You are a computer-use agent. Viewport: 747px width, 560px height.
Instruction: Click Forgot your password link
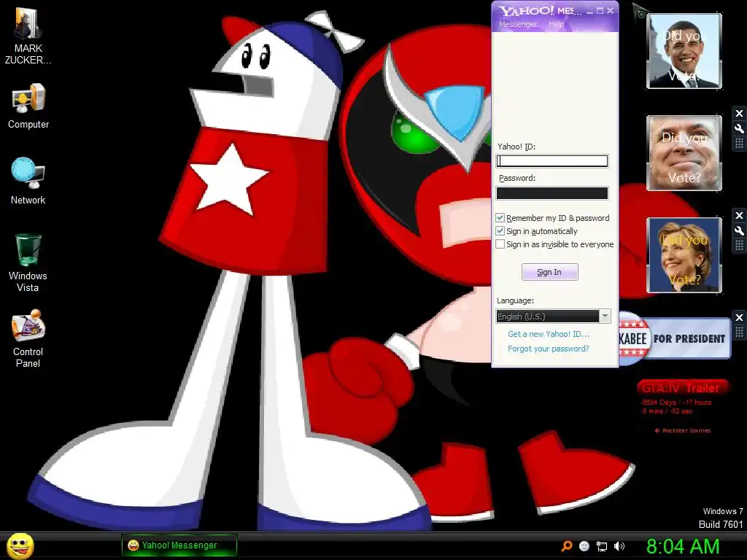pos(549,349)
